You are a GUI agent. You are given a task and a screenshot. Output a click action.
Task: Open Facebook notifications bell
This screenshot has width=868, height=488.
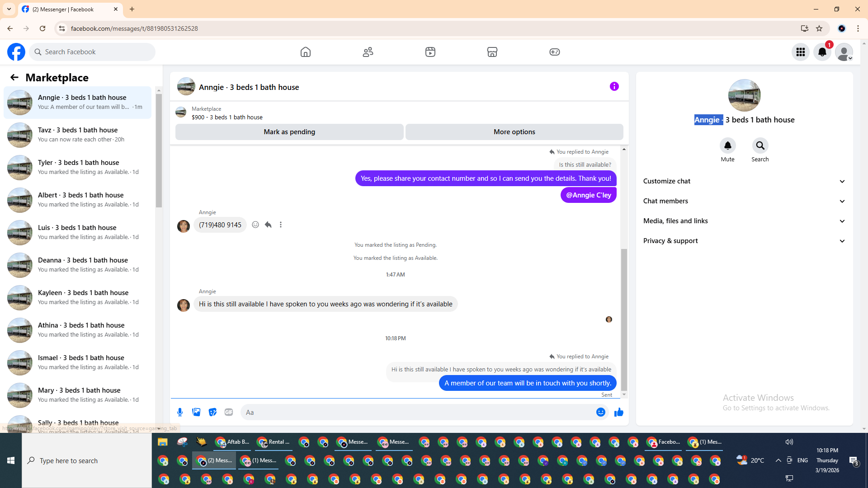tap(822, 52)
